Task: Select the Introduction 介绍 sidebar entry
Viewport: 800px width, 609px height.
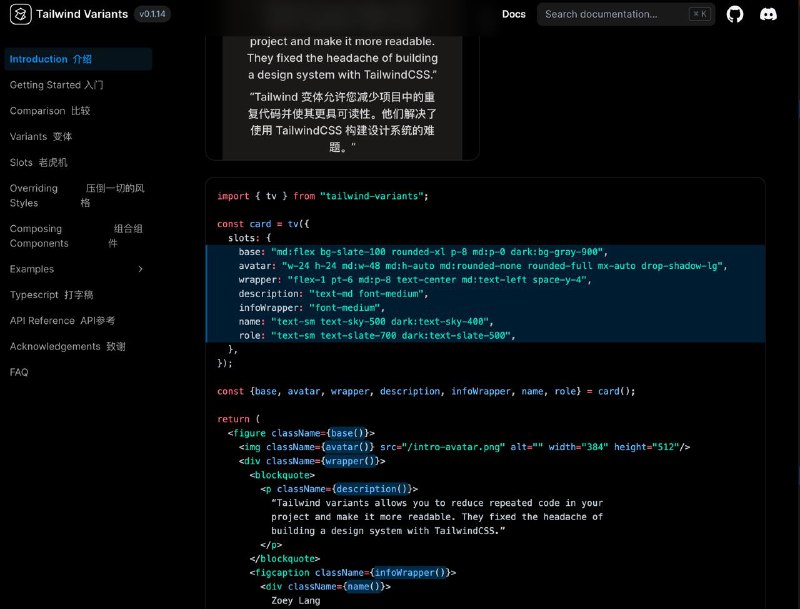Action: (49, 59)
